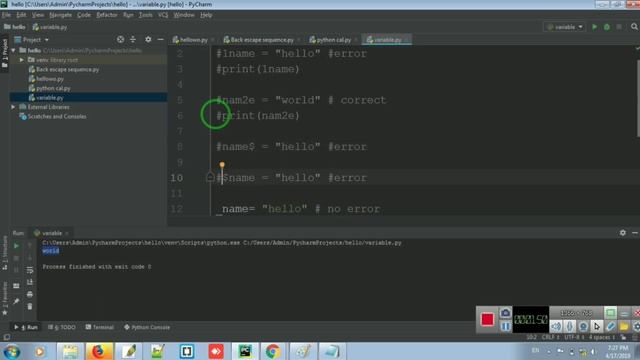The width and height of the screenshot is (640, 360).
Task: Collapse all in the Project panel
Action: 133,40
